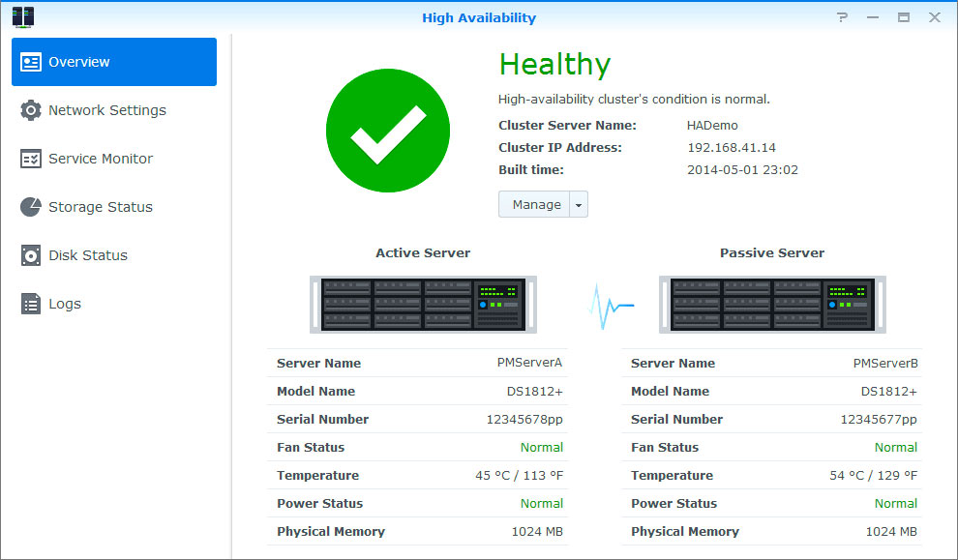Click the Disk Status drive icon
Viewport: 958px width, 560px height.
tap(31, 255)
